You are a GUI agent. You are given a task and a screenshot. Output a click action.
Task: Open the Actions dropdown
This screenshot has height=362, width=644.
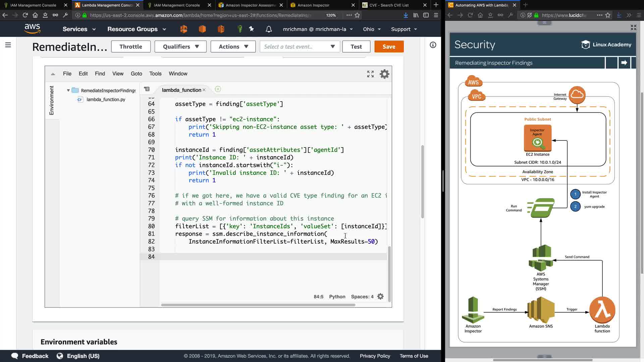click(233, 47)
